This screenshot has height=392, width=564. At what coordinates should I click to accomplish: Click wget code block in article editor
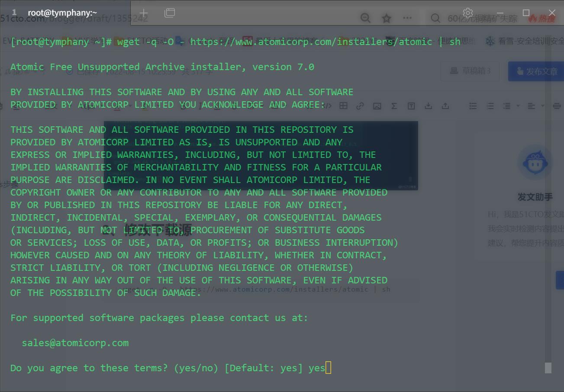click(261, 289)
